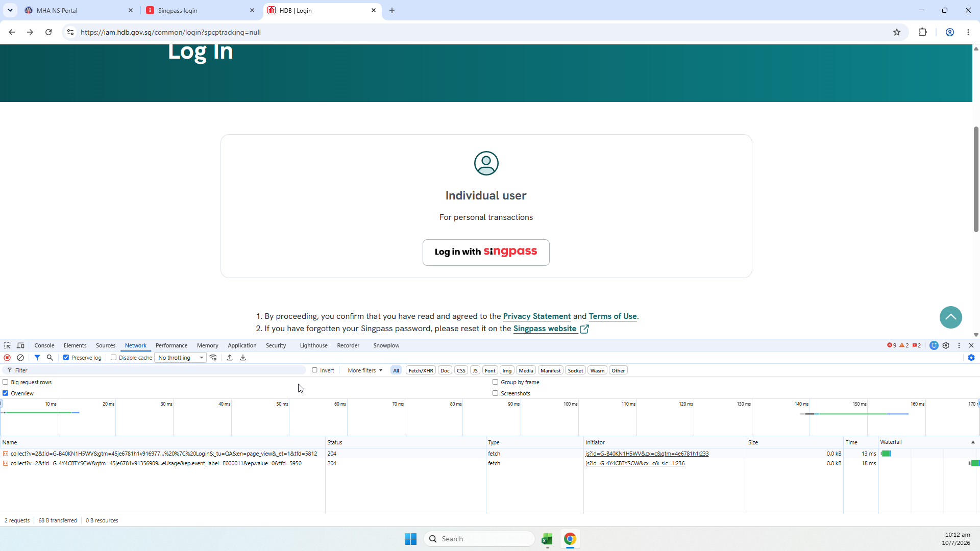Reload the HDB login page
This screenshot has height=551, width=980.
[x=48, y=32]
